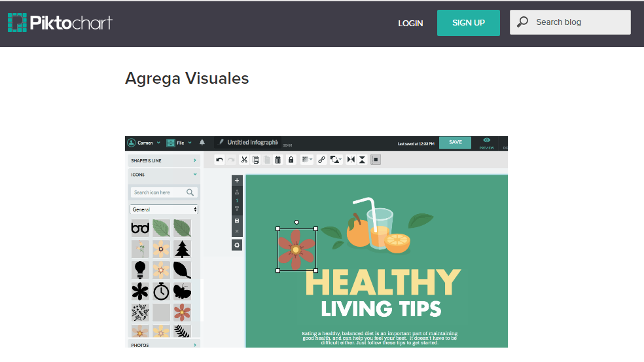
Task: Click the HEALTHY headline on canvas
Action: (383, 282)
